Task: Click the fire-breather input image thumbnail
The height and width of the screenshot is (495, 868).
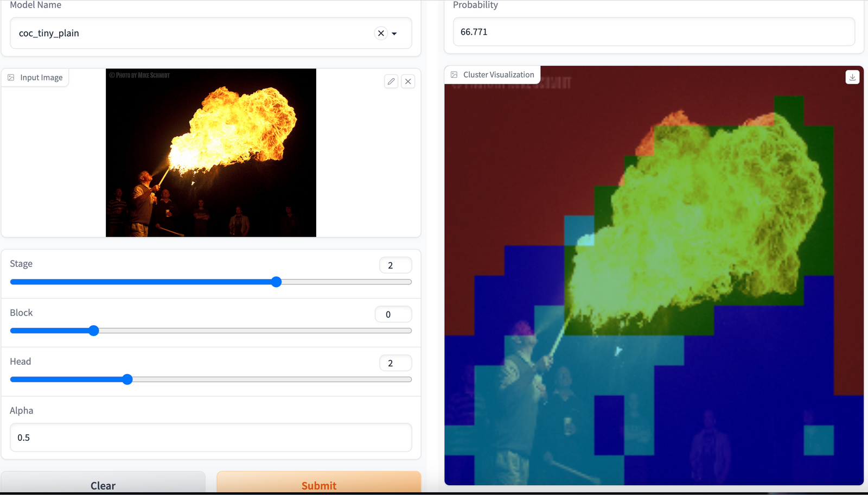Action: [211, 153]
